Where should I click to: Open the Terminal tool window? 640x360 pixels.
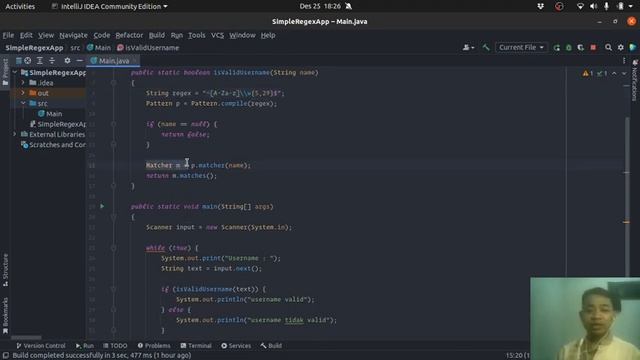point(196,346)
